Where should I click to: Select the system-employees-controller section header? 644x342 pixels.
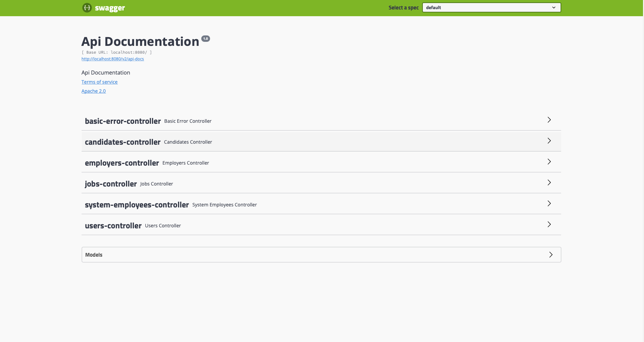coord(136,205)
